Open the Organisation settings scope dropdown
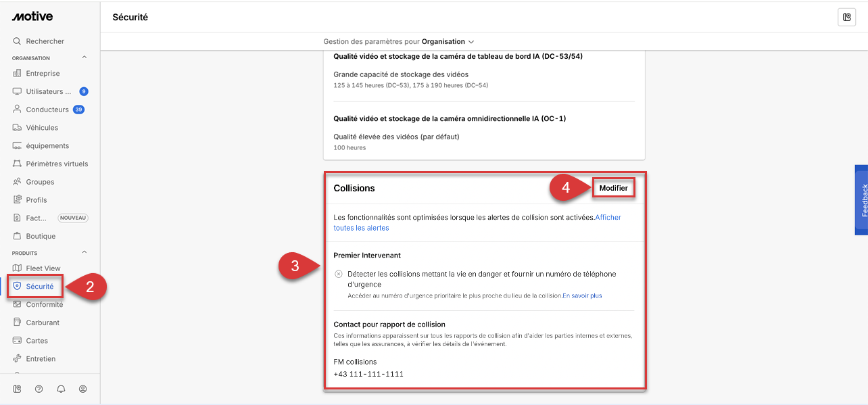868x405 pixels. coord(448,42)
